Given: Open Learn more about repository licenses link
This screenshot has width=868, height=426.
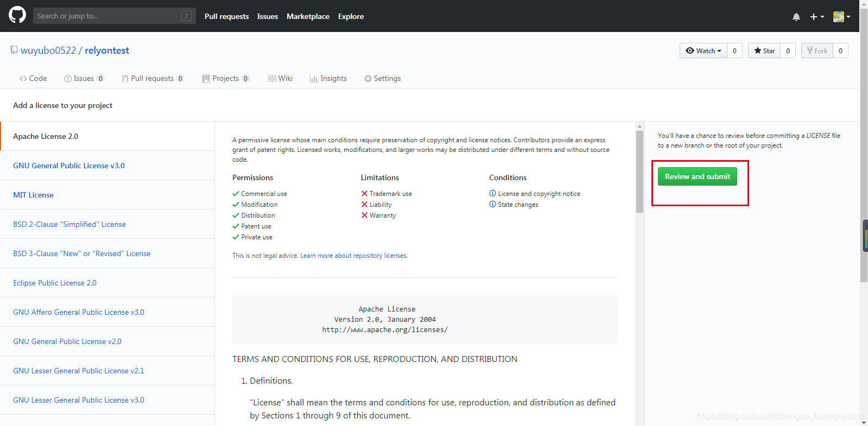Looking at the screenshot, I should point(353,256).
